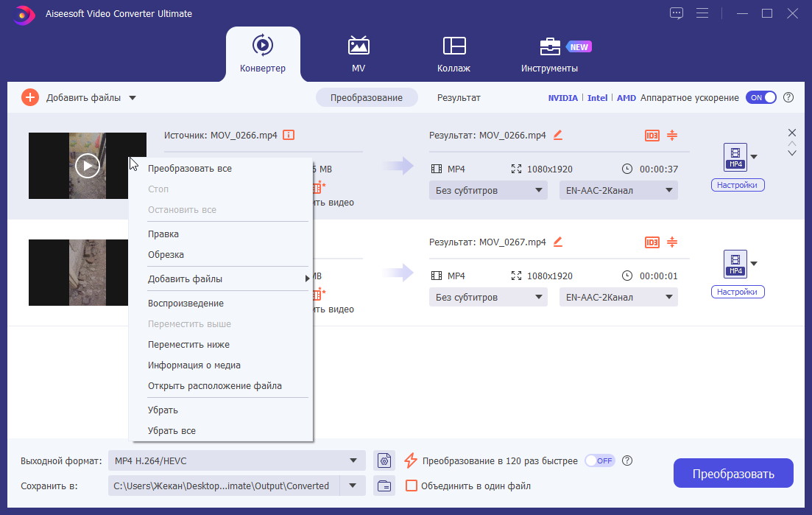
Task: Switch to the Коллаж tab
Action: pyautogui.click(x=453, y=55)
